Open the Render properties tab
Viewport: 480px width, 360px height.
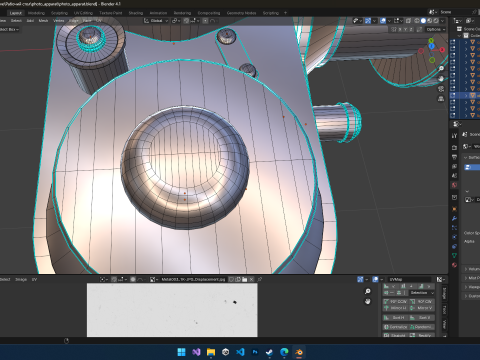[454, 147]
